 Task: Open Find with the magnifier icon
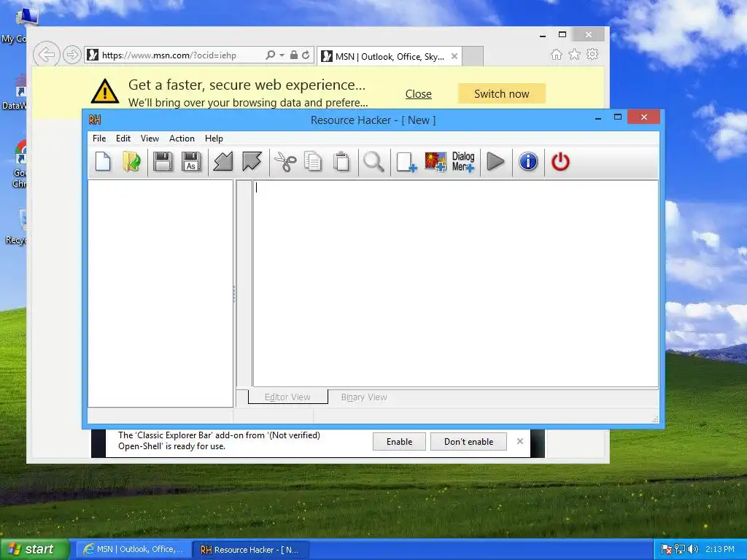[374, 162]
